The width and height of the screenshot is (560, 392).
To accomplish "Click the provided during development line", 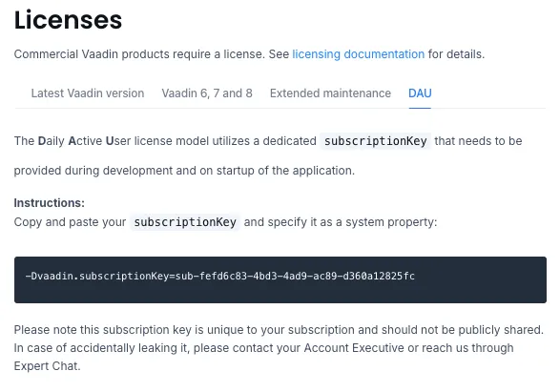I will coord(184,171).
